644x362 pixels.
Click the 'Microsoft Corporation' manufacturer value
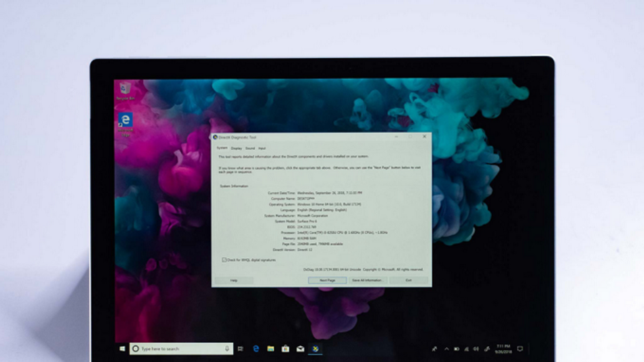click(313, 216)
